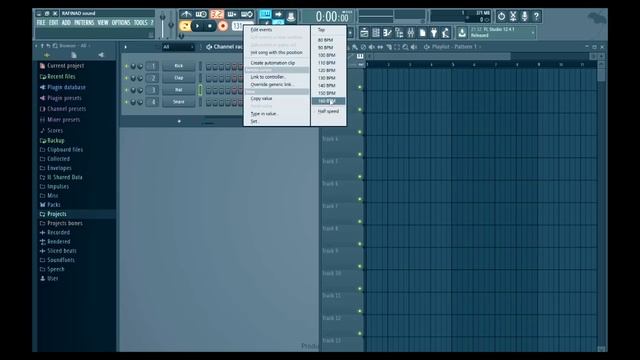The height and width of the screenshot is (360, 640).
Task: Toggle the typing keyboard to piano icon
Action: click(x=265, y=14)
